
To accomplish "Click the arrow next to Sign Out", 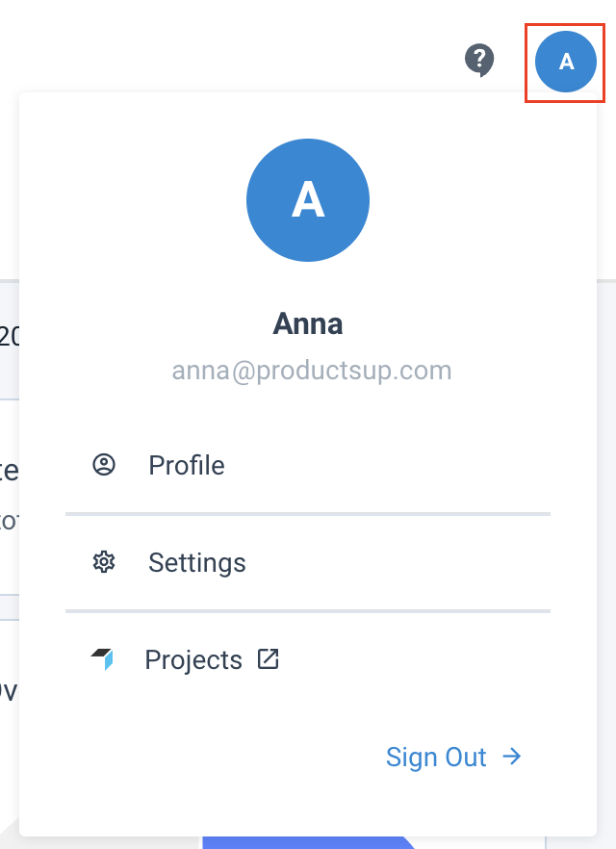I will (x=512, y=757).
